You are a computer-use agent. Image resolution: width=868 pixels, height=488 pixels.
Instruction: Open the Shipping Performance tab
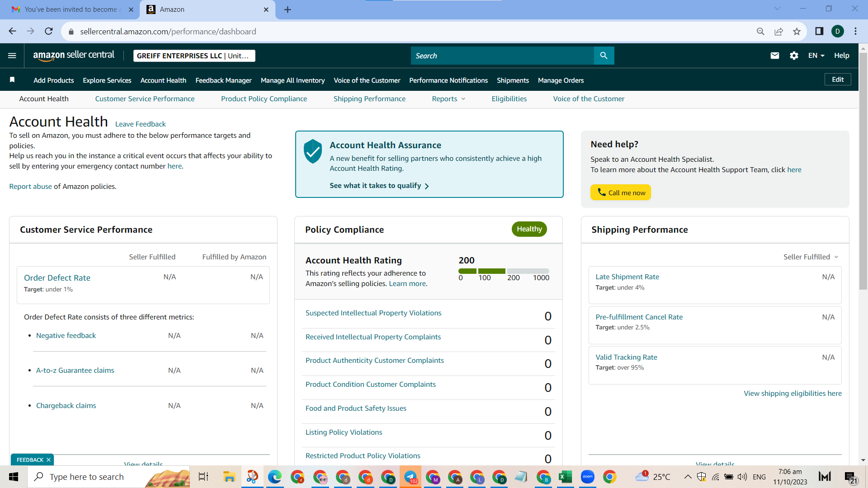pyautogui.click(x=369, y=99)
